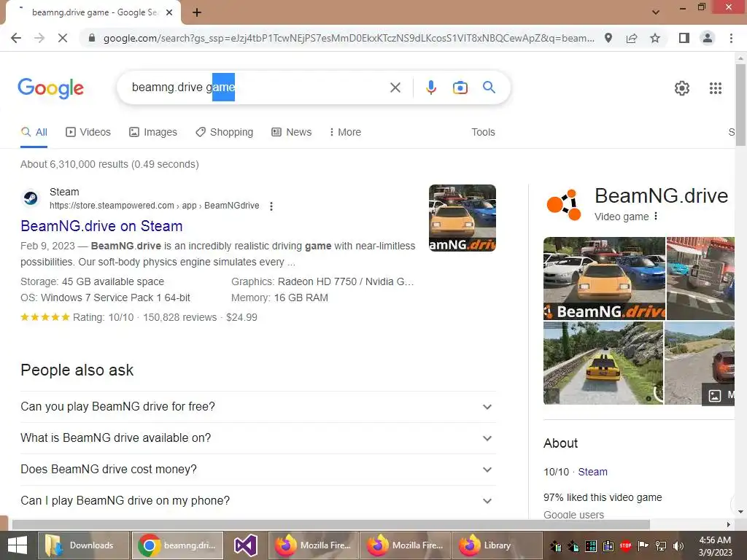
Task: Click the location pin icon in address bar
Action: [608, 38]
